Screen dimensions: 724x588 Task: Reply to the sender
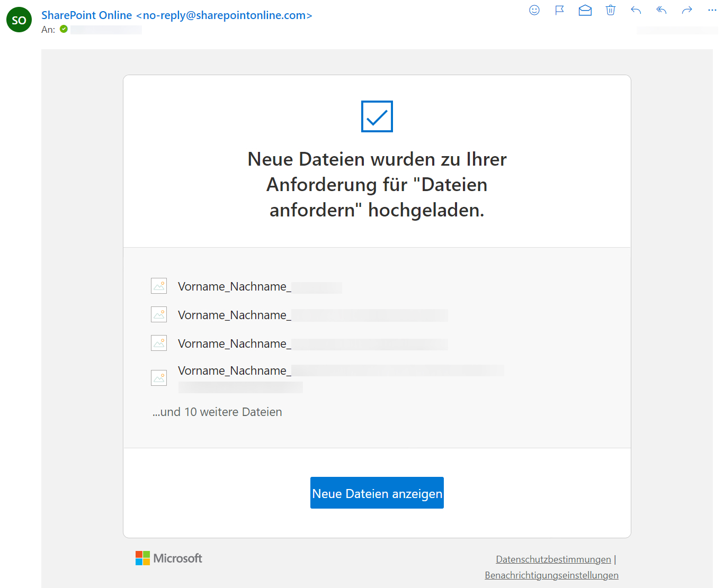[636, 10]
